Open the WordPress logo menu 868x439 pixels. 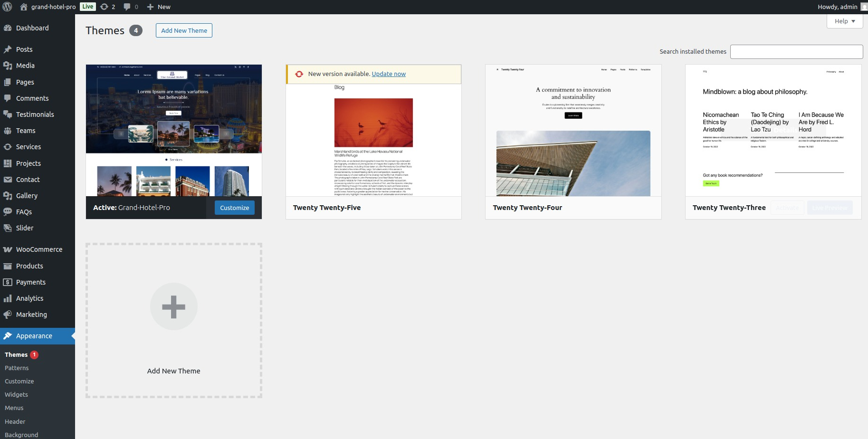(x=7, y=7)
